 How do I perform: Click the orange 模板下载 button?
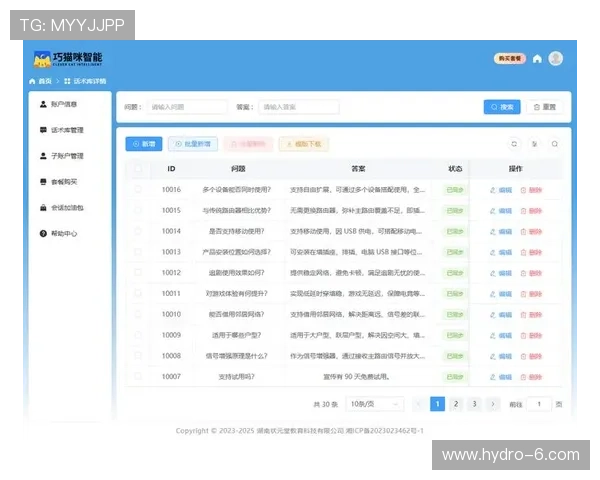point(304,144)
